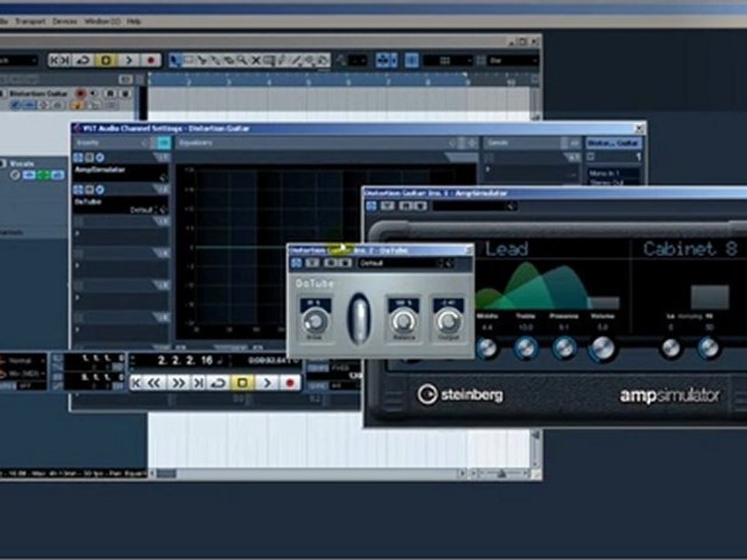Open preset field in AmpSimulator window

(474, 205)
